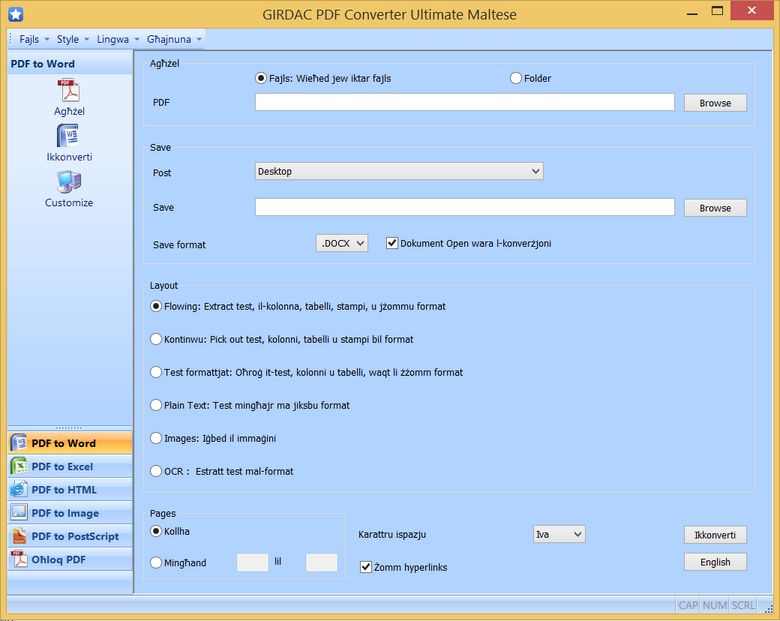Click the Mingħand start page field
This screenshot has width=780, height=621.
pyautogui.click(x=252, y=562)
